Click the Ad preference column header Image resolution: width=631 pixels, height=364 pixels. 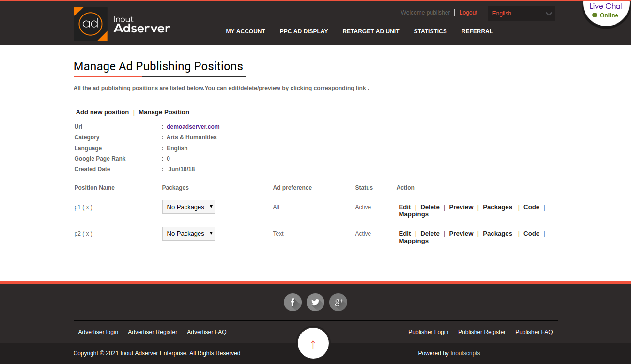click(x=292, y=188)
